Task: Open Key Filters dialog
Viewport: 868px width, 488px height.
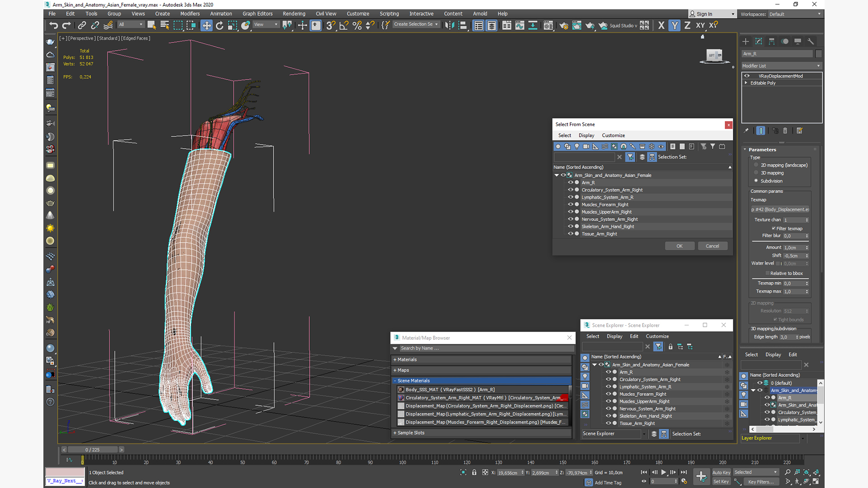Action: (x=761, y=482)
